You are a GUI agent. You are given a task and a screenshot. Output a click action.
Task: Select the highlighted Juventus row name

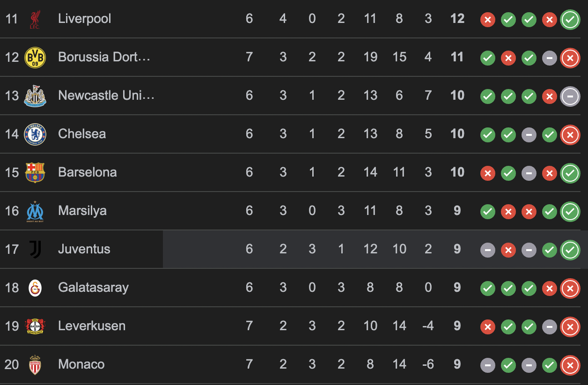(84, 249)
